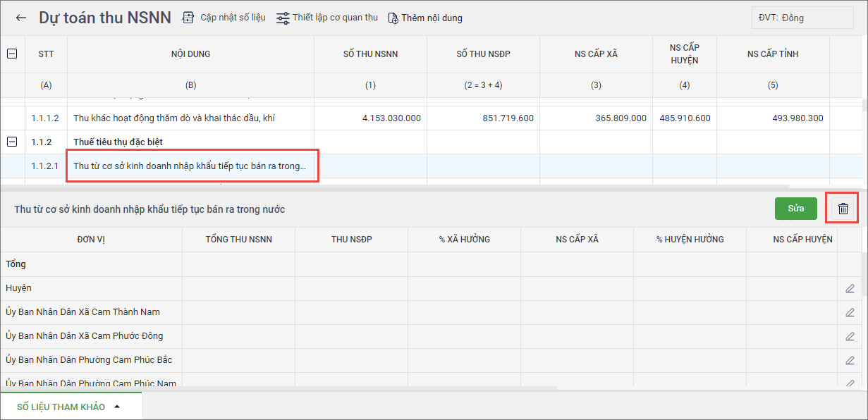Collapse all rows with header minus box
Image resolution: width=868 pixels, height=420 pixels.
coord(12,54)
